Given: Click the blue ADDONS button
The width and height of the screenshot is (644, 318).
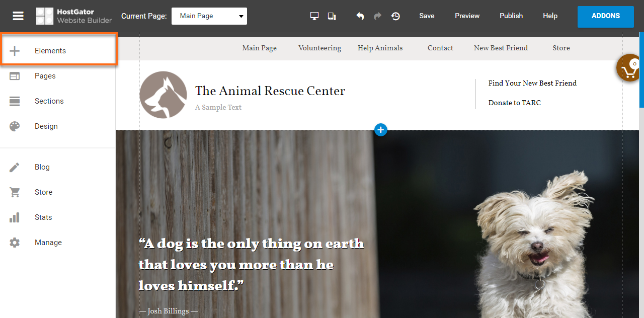Looking at the screenshot, I should [606, 16].
